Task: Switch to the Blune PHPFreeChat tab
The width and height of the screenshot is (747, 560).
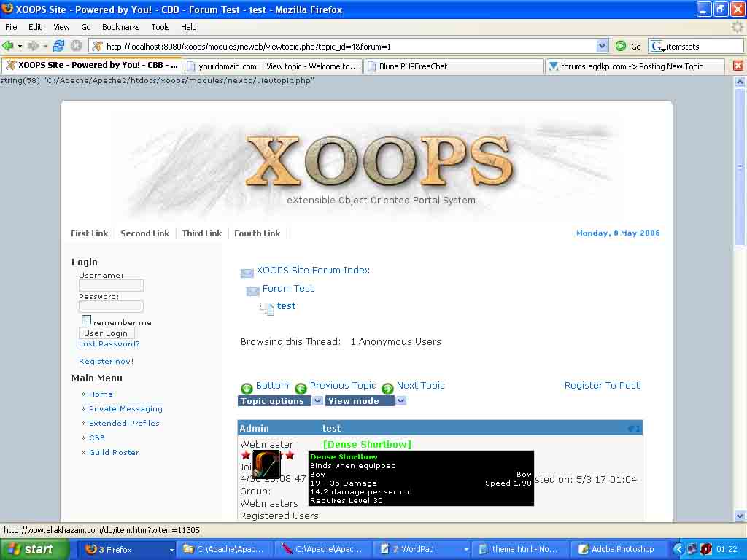Action: pyautogui.click(x=454, y=66)
